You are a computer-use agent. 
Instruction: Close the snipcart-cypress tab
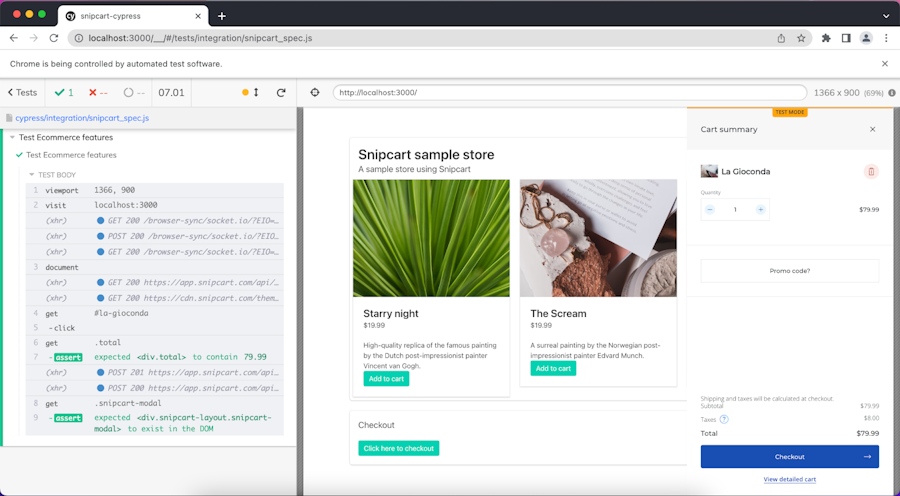[198, 16]
